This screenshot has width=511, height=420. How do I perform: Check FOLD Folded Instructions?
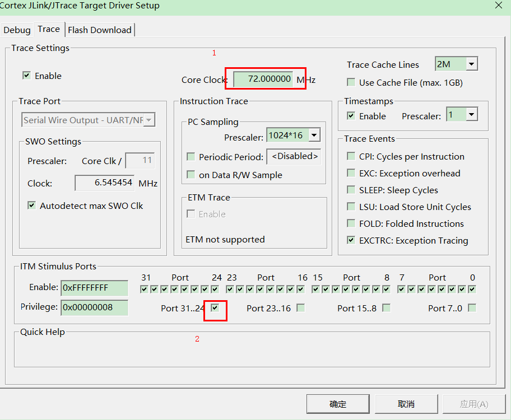click(x=351, y=223)
